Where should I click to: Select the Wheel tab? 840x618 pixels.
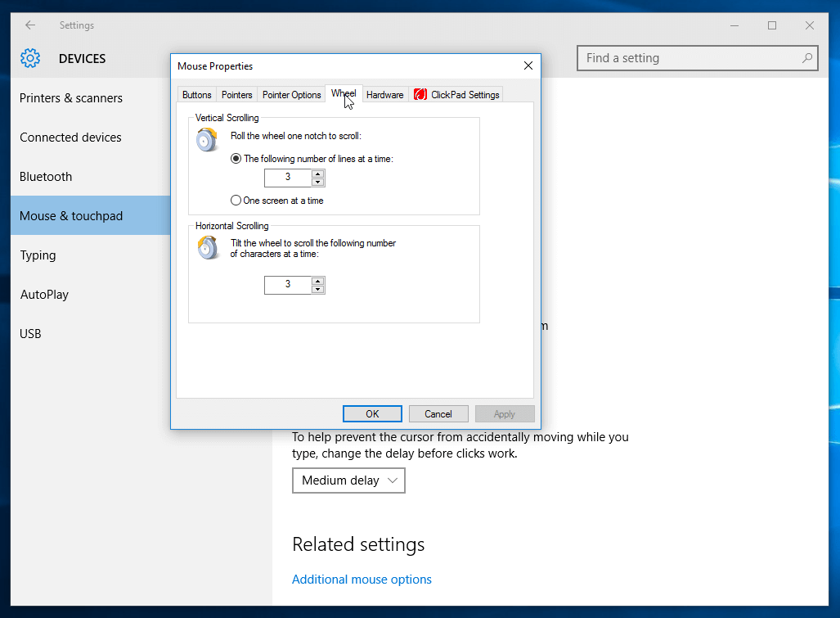tap(344, 93)
